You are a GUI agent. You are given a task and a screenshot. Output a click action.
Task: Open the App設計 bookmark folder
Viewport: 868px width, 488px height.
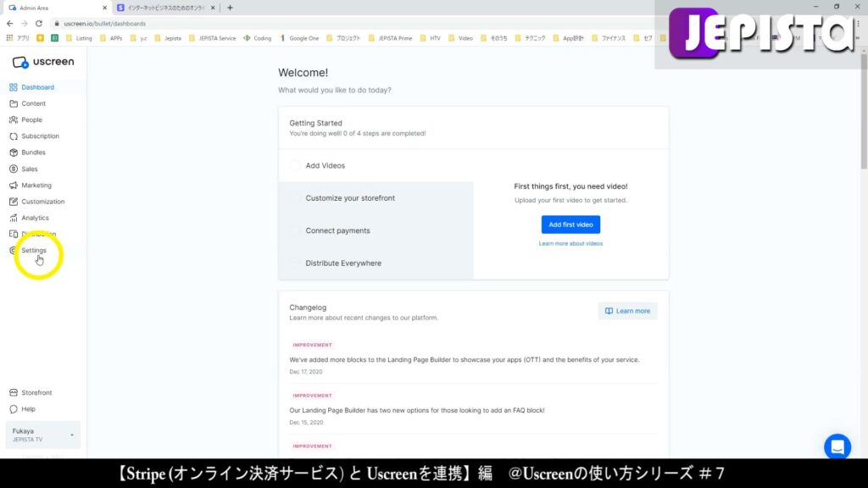(x=568, y=38)
